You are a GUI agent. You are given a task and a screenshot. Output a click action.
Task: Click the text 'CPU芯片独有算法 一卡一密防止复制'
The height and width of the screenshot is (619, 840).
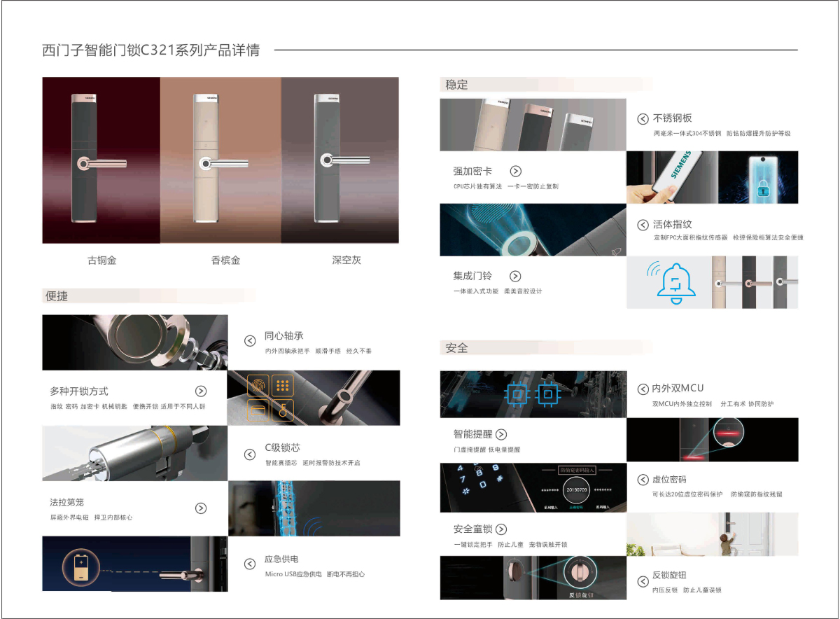point(505,186)
